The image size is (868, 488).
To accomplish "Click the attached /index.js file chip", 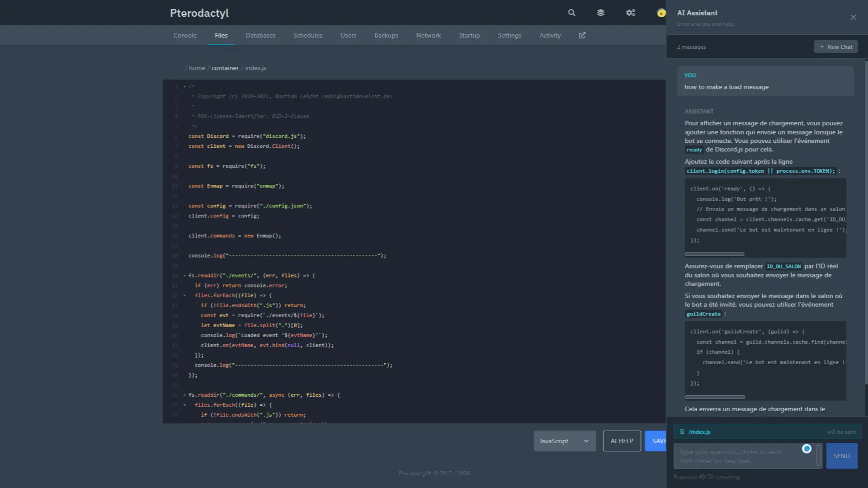I will (699, 432).
